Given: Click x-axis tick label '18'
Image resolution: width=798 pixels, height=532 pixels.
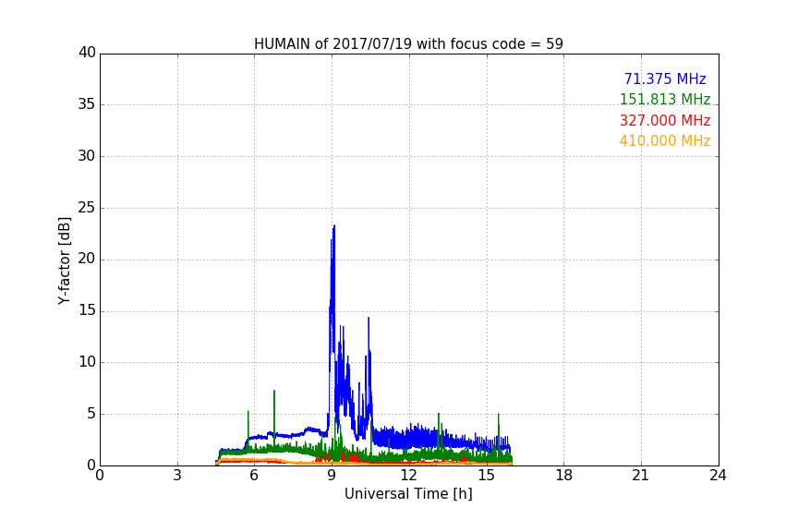Looking at the screenshot, I should coord(564,476).
